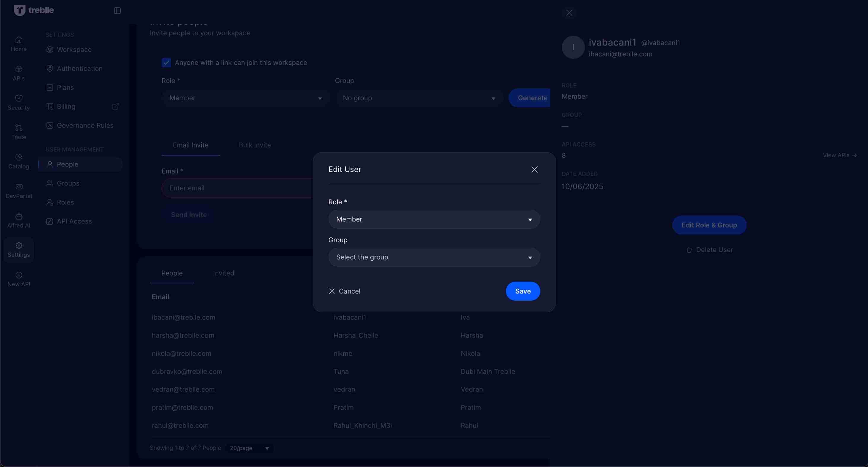Screen dimensions: 868x467
Task: Open the Trace section icon
Action: (x=19, y=128)
